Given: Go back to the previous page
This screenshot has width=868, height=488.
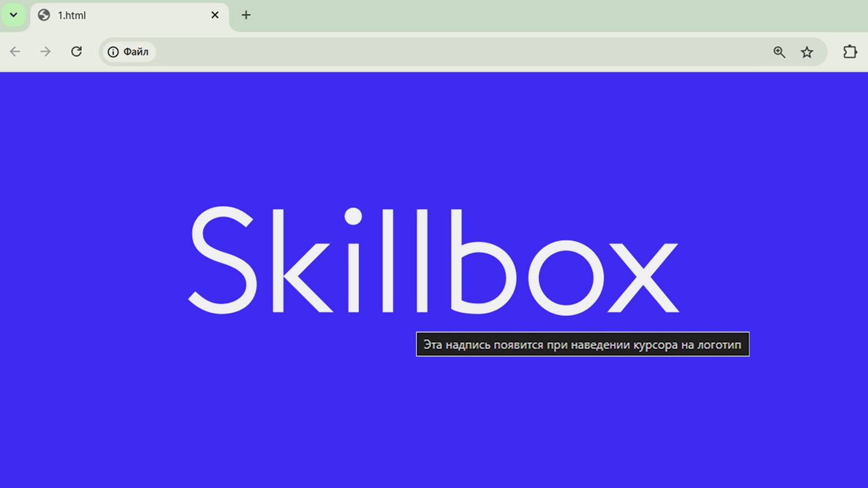Looking at the screenshot, I should click(15, 52).
